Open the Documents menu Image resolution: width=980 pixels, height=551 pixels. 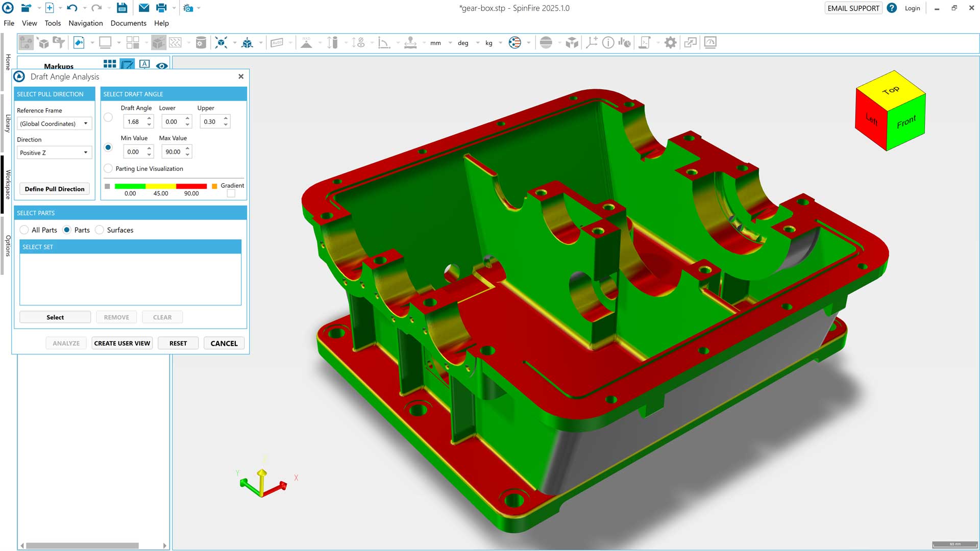point(128,23)
